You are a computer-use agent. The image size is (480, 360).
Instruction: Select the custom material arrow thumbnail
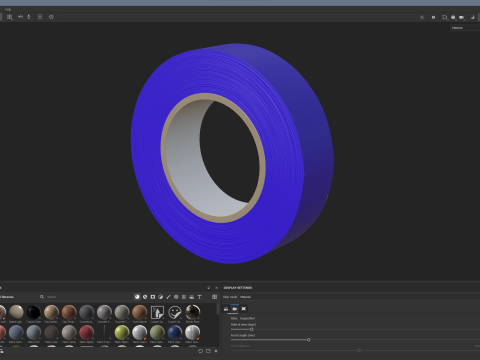[x=157, y=313]
